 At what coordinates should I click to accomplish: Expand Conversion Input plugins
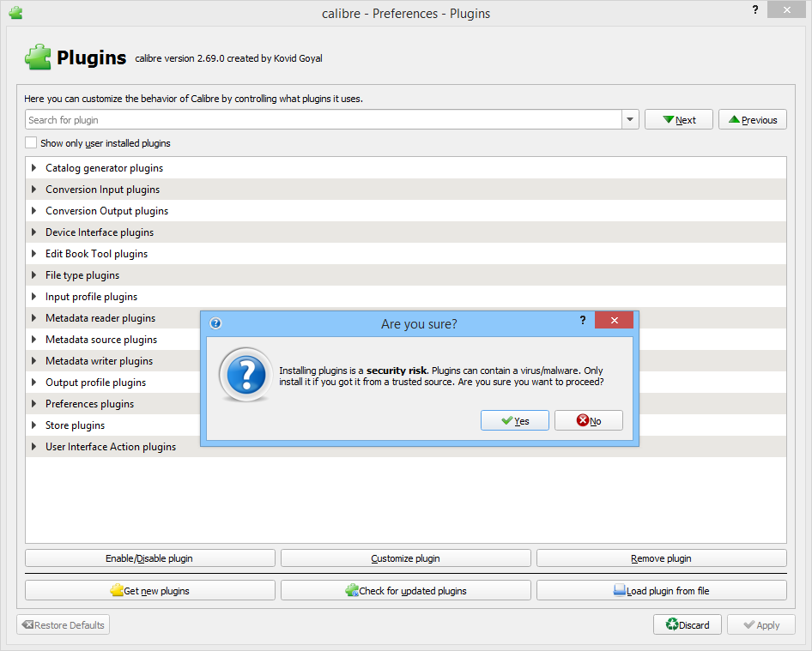(33, 190)
